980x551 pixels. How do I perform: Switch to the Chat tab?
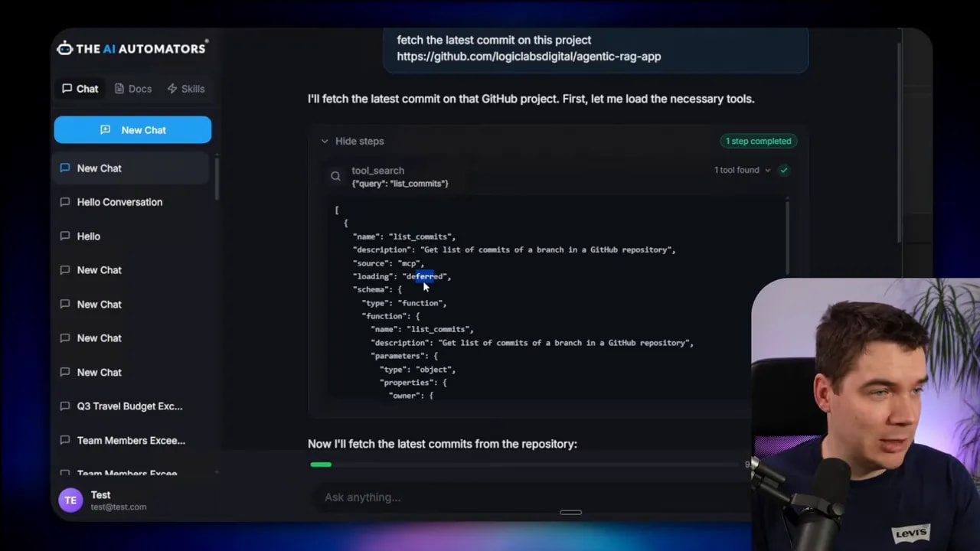[80, 89]
